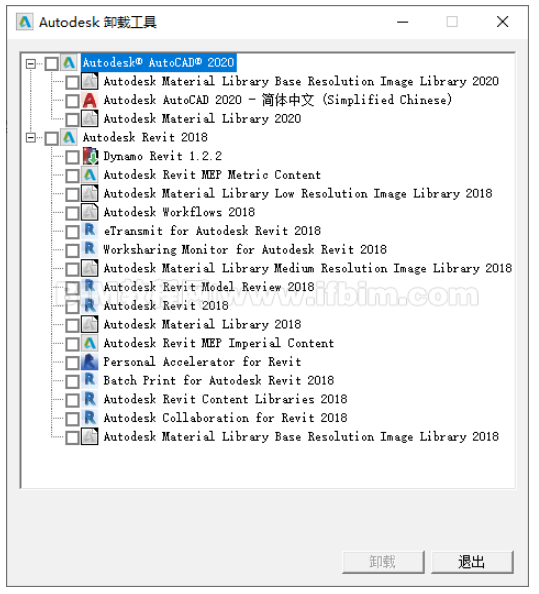
Task: Click the Dynamo Revit 1.2.2 icon
Action: click(x=90, y=156)
